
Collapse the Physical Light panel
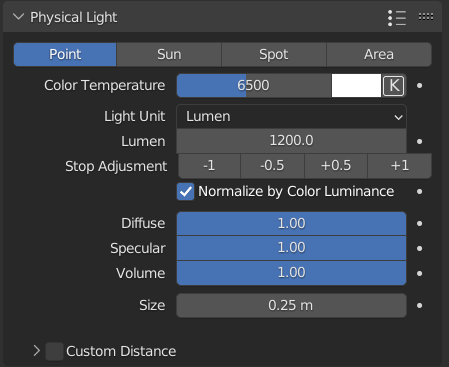tap(18, 17)
